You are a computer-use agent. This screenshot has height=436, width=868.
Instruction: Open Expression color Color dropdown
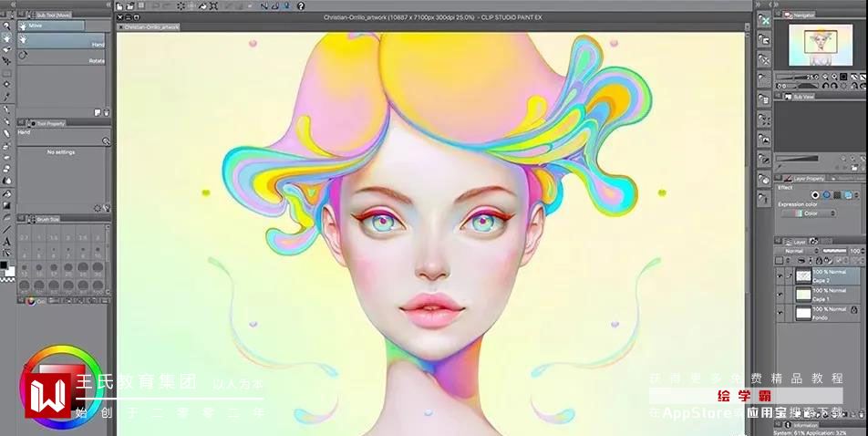coord(808,213)
